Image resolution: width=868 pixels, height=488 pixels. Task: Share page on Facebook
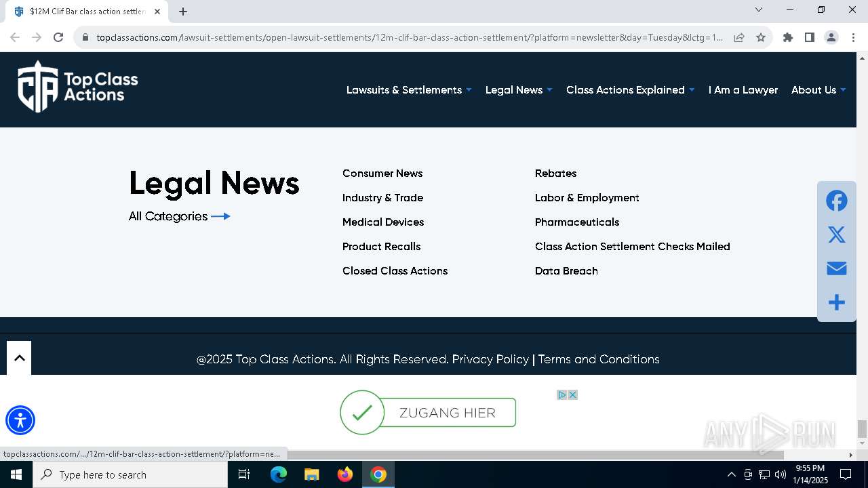[836, 201]
